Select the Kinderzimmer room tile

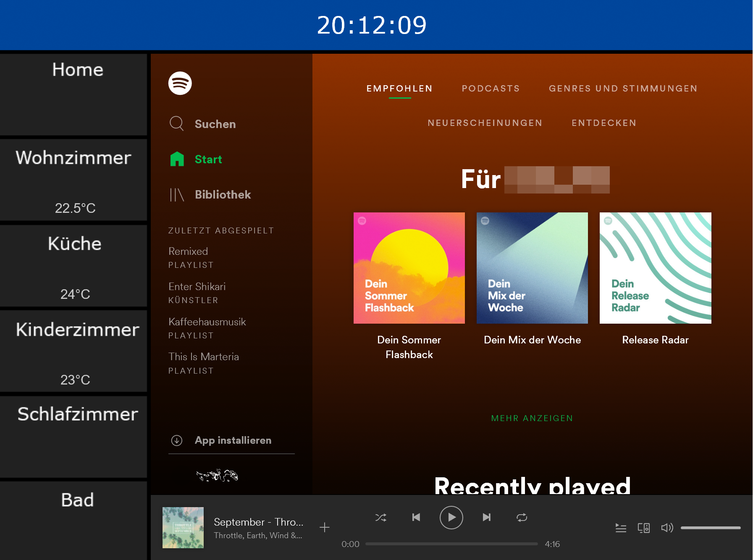[73, 352]
